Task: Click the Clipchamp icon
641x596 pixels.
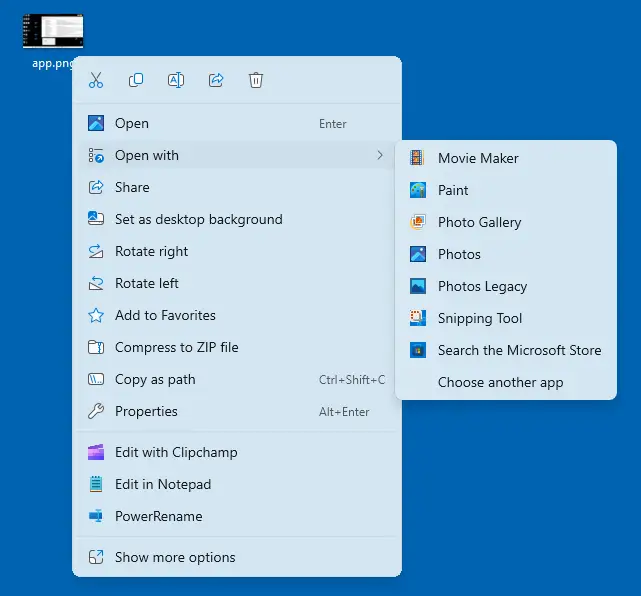Action: pos(96,452)
